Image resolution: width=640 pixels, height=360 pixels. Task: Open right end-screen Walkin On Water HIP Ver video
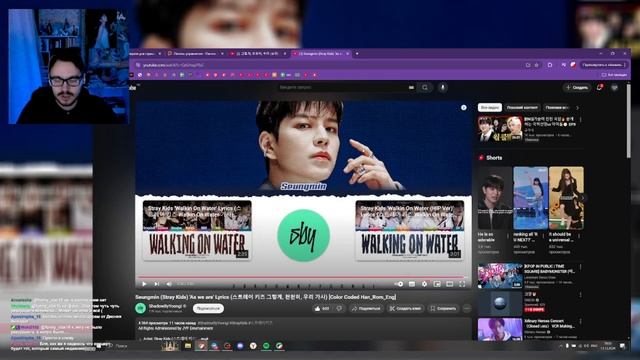point(409,230)
